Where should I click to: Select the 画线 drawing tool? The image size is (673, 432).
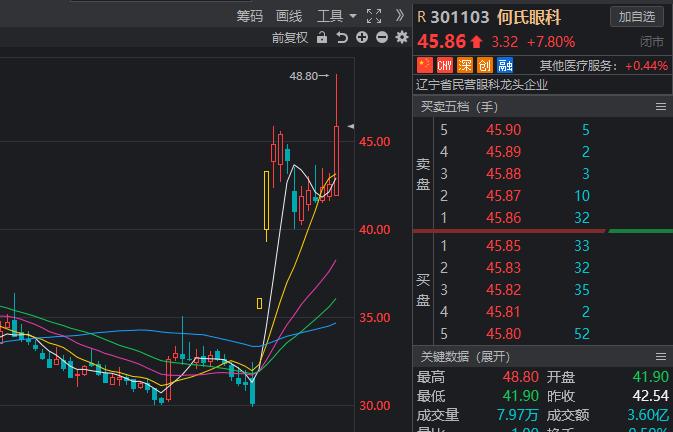click(289, 16)
